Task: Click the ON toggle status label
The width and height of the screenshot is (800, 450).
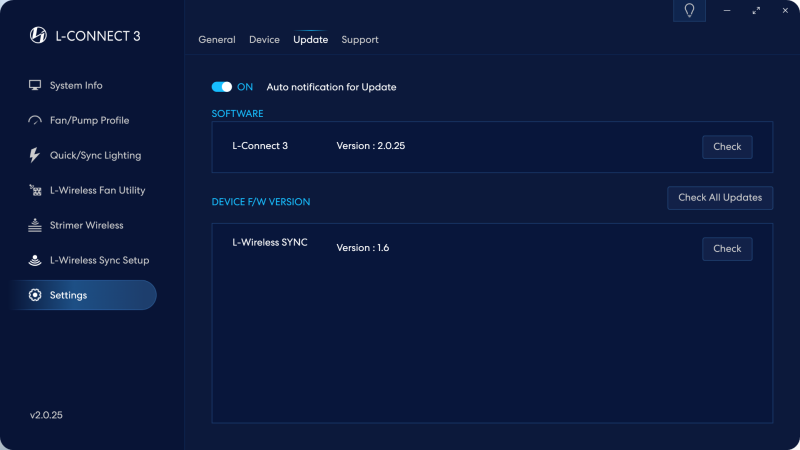Action: 245,87
